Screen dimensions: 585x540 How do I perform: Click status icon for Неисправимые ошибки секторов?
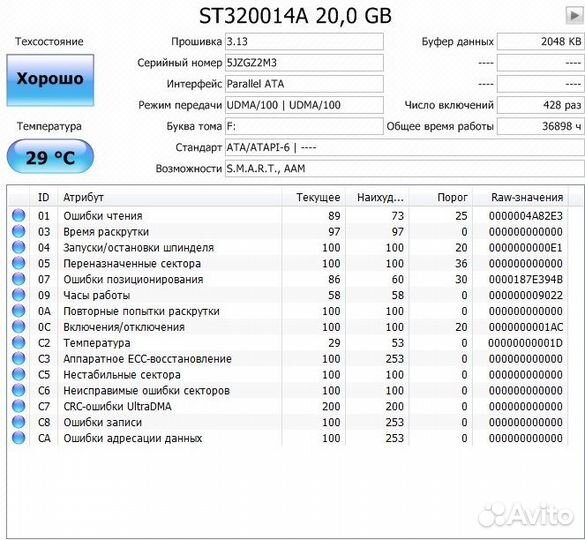pos(18,390)
